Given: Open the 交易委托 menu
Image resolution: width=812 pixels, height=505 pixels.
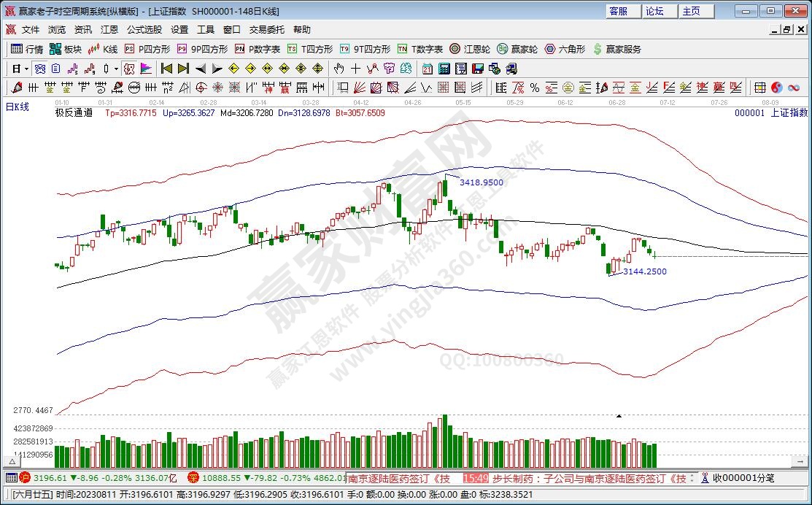Looking at the screenshot, I should tap(267, 30).
